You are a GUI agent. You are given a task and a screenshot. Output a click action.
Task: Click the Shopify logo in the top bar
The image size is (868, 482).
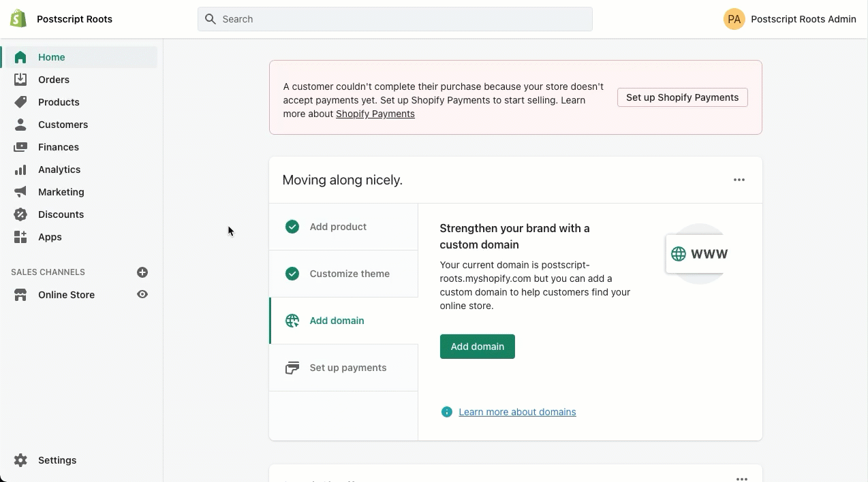point(18,18)
